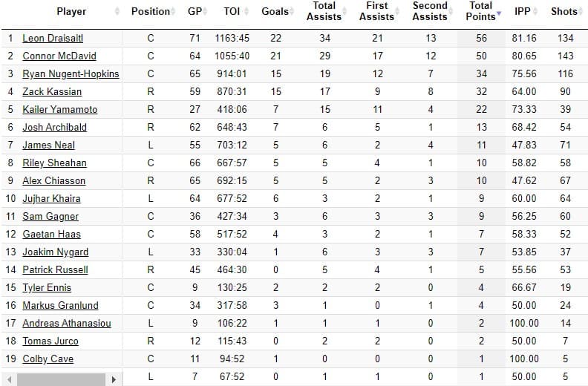Click on Zack Kassian's name
This screenshot has width=588, height=386.
(x=52, y=91)
